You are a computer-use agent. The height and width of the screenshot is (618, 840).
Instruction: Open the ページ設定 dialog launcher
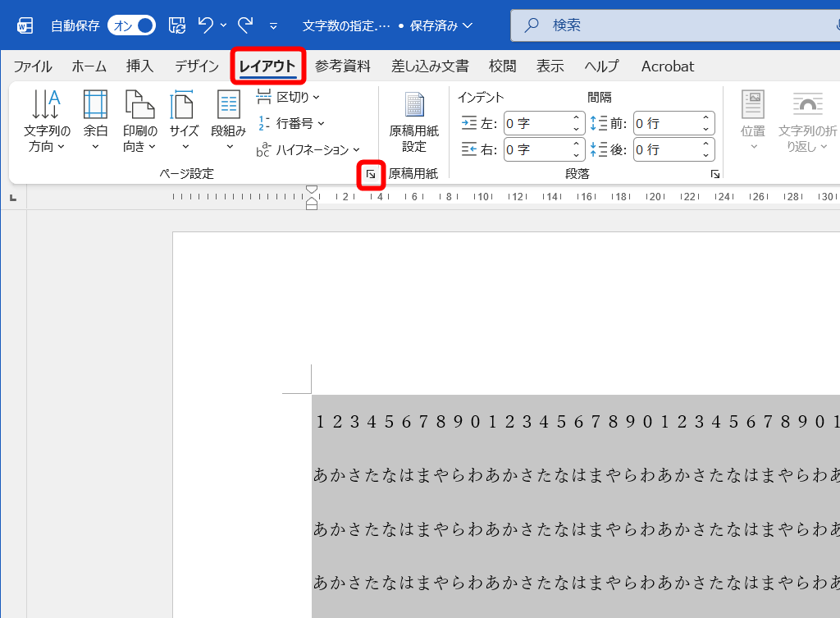pos(371,174)
